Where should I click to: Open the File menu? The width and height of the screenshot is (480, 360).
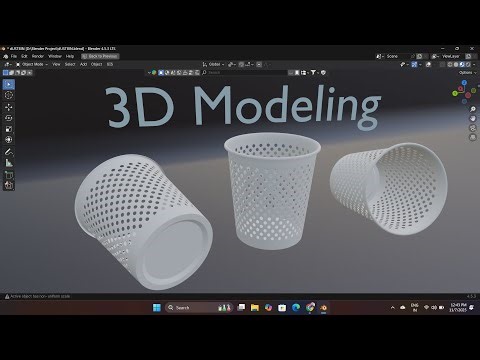[14, 56]
